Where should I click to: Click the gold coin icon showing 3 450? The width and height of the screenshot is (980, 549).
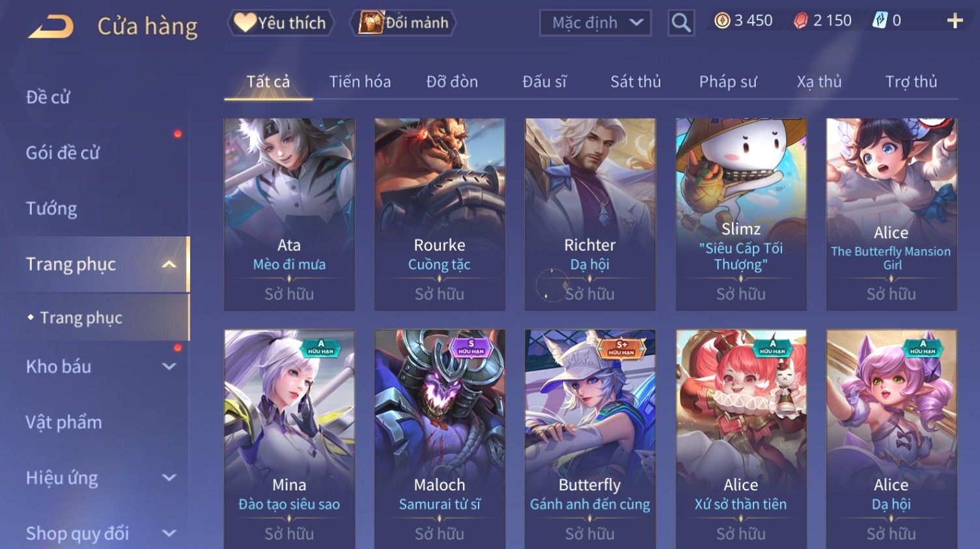point(721,21)
